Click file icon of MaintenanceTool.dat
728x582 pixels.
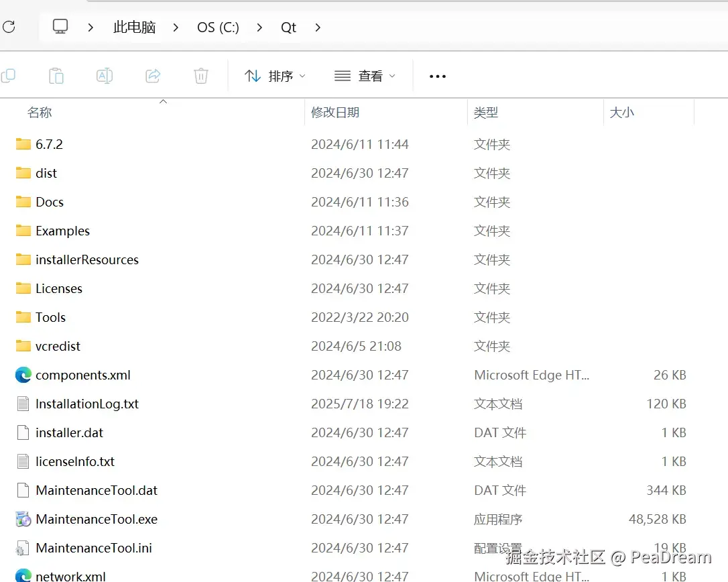coord(23,490)
